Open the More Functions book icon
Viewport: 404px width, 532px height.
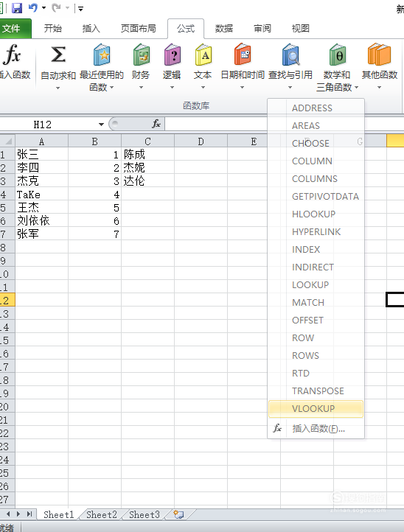[x=379, y=55]
